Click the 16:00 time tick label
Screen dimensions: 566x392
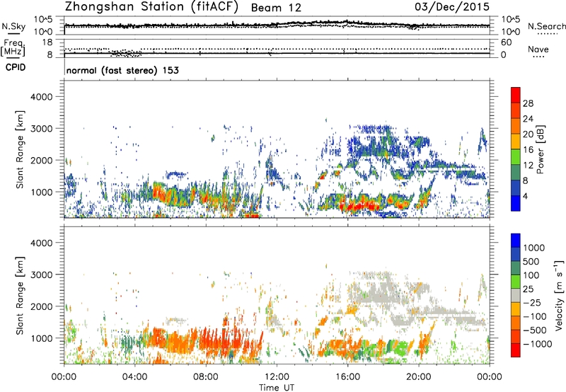point(347,377)
